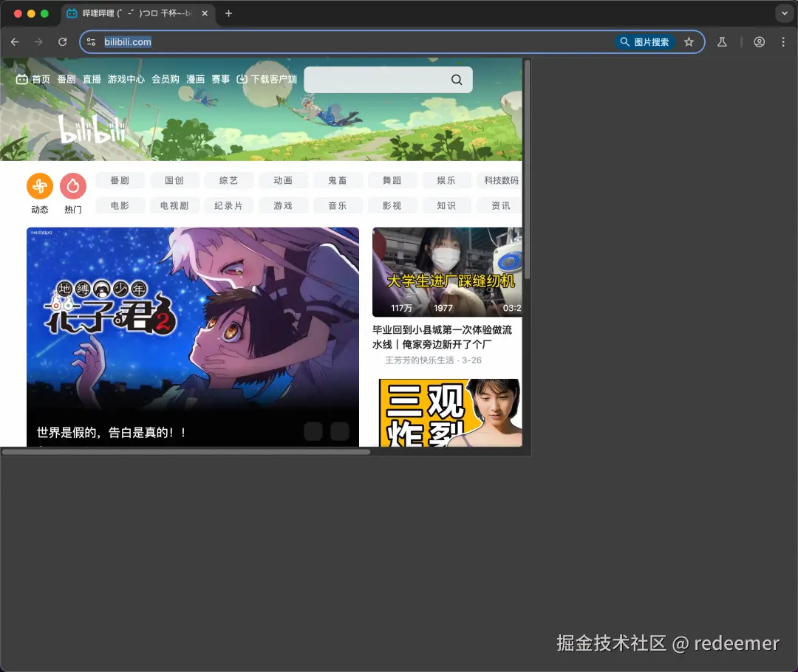Click the page reload icon
Image resolution: width=798 pixels, height=672 pixels.
click(x=62, y=42)
